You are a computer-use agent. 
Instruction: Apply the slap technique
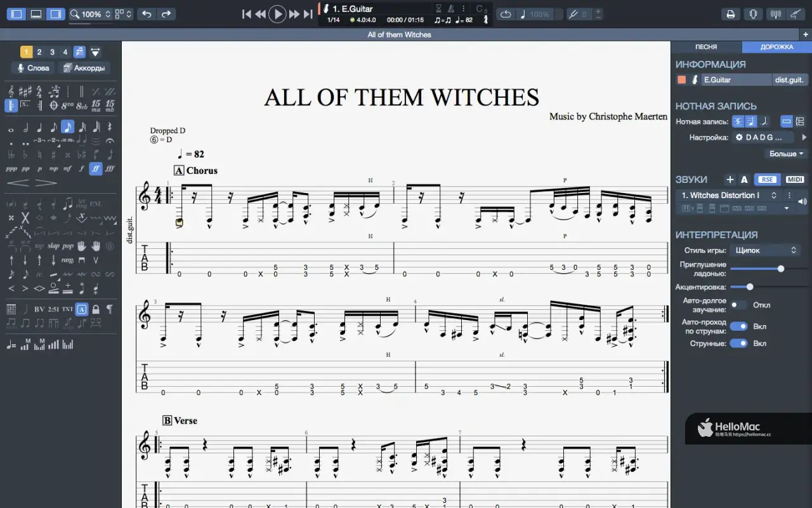[53, 246]
